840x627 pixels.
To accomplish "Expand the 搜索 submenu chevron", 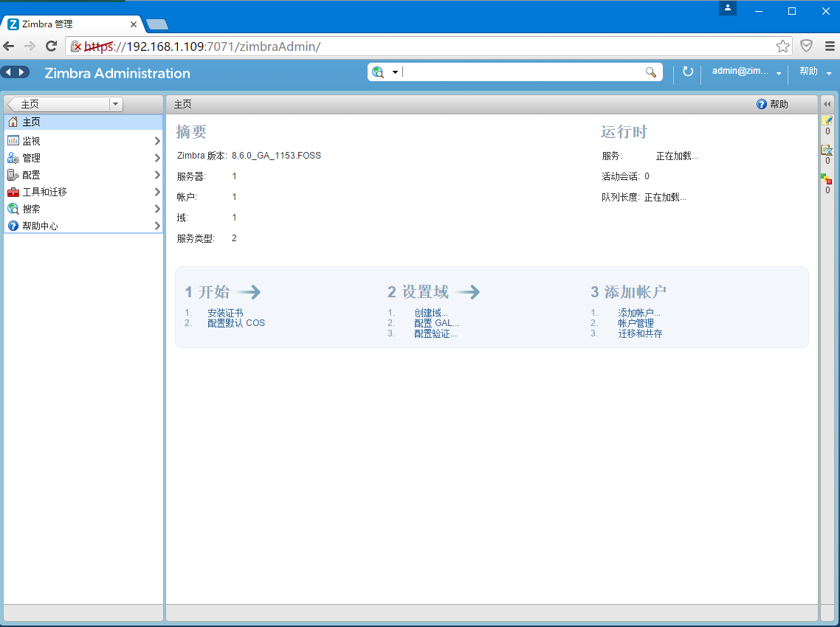I will (157, 209).
